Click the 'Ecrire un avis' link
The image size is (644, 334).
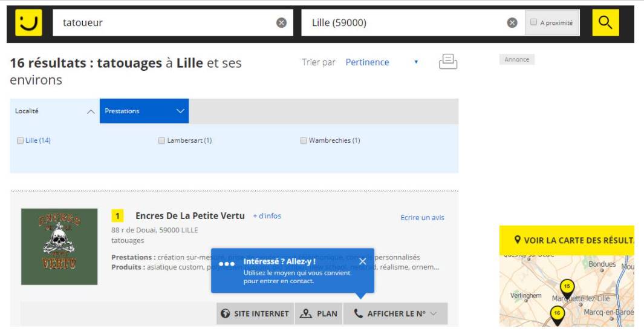coord(422,217)
